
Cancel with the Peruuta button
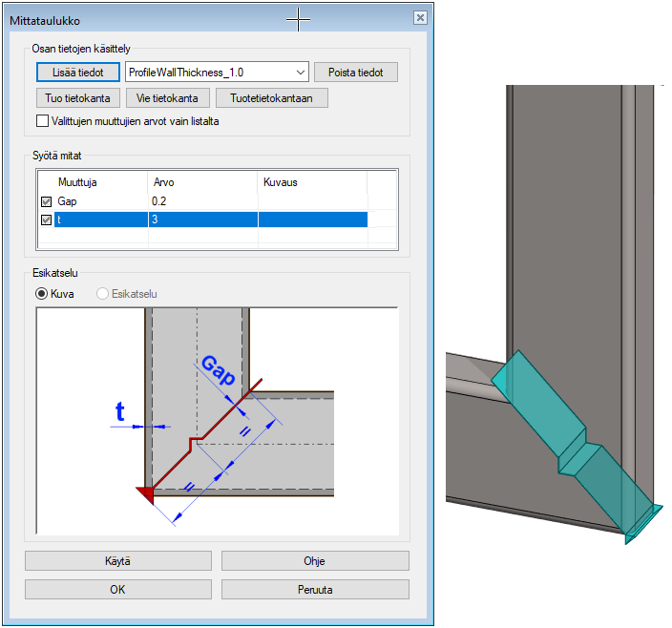315,590
